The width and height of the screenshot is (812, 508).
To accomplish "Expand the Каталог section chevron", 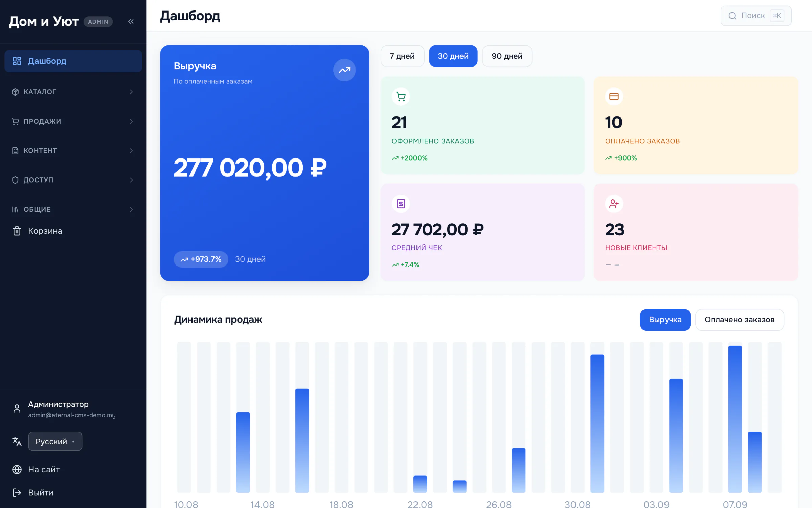I will pyautogui.click(x=131, y=92).
